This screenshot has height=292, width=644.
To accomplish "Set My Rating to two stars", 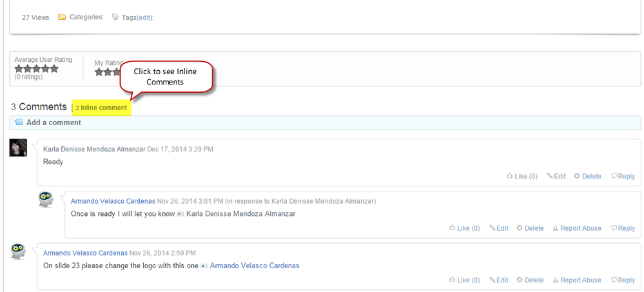I will pos(107,72).
